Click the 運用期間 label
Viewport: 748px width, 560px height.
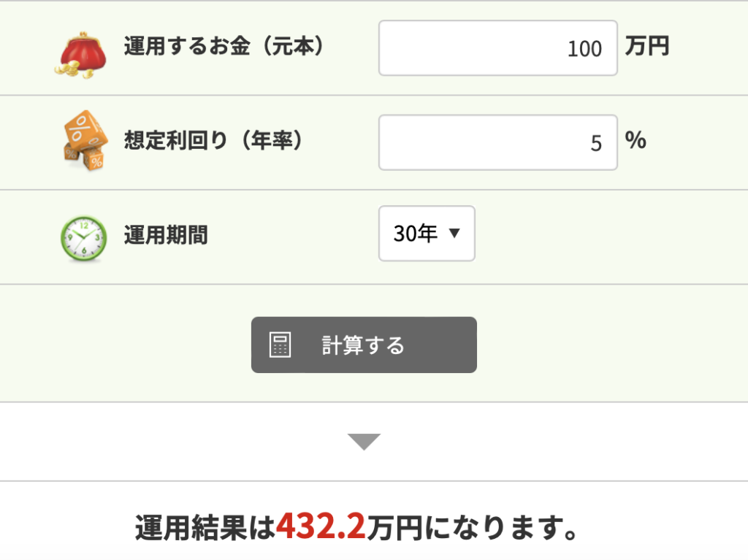[166, 235]
